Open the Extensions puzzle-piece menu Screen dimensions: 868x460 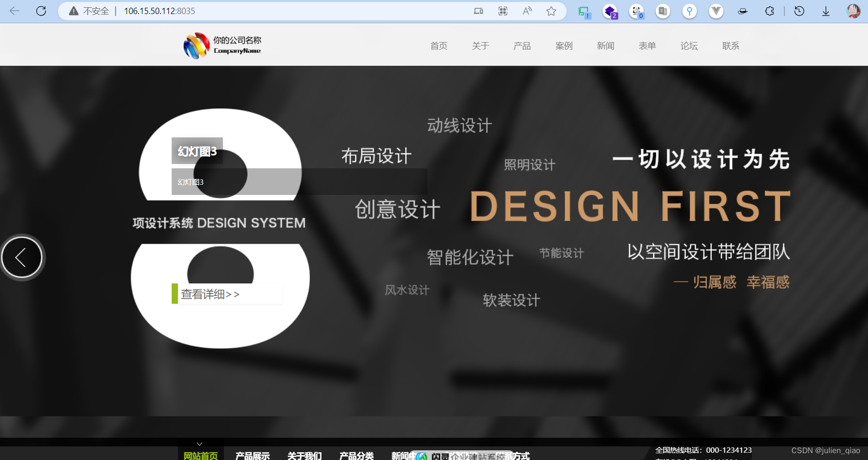[x=769, y=11]
